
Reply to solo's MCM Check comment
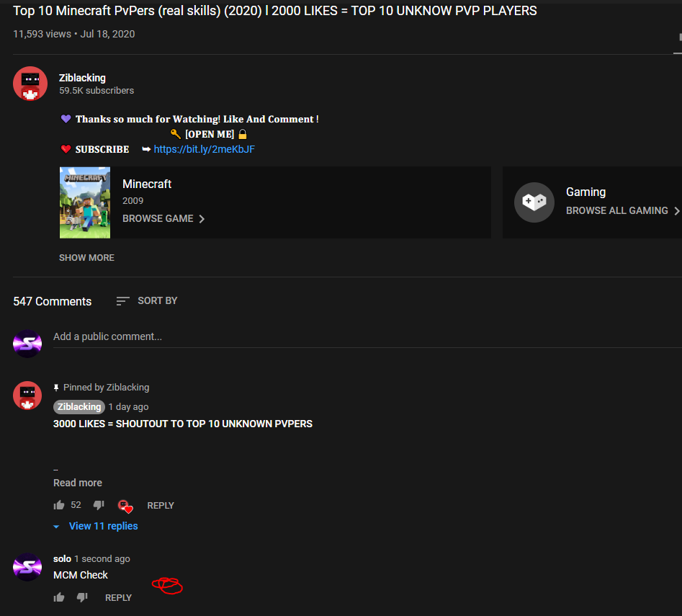(x=118, y=598)
